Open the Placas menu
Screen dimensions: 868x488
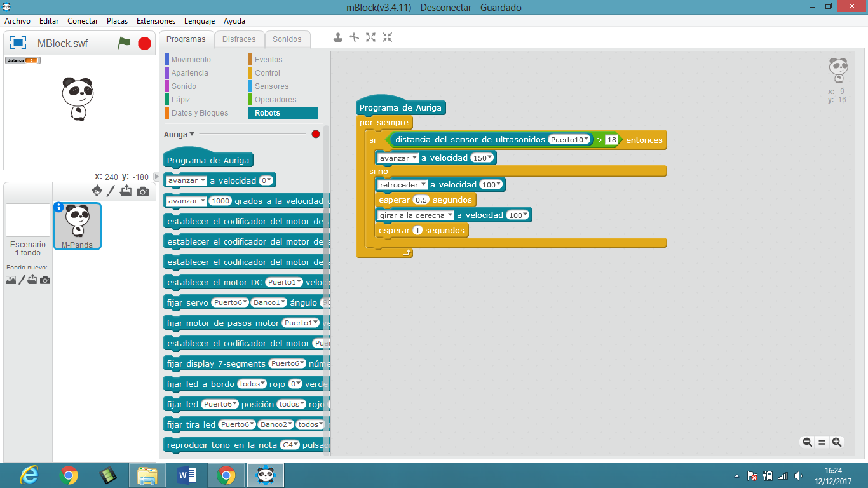click(x=118, y=21)
